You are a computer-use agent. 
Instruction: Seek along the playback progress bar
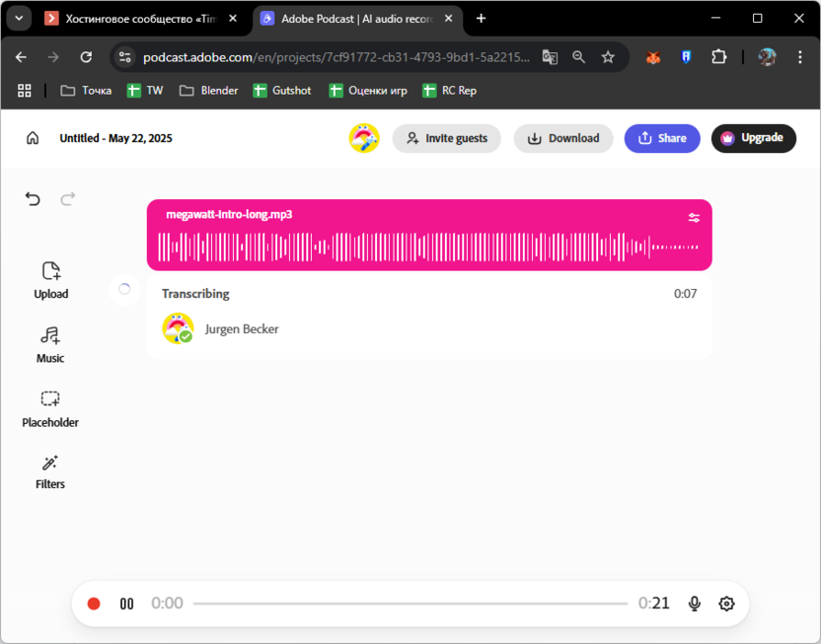[x=410, y=604]
